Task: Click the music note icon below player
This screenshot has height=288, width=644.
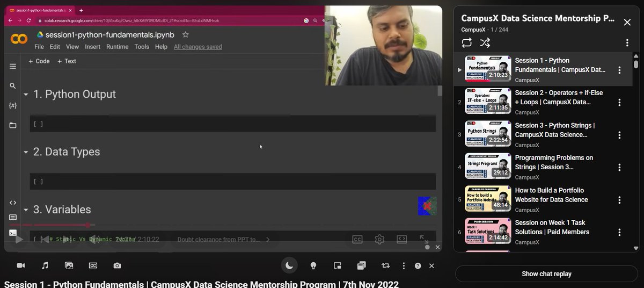Action: point(45,265)
